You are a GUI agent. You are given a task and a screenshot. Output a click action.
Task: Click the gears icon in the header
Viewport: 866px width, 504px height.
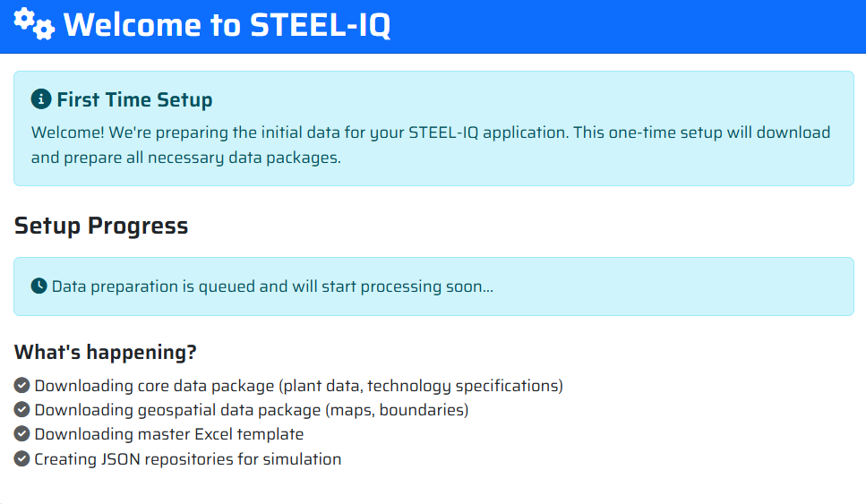point(34,23)
